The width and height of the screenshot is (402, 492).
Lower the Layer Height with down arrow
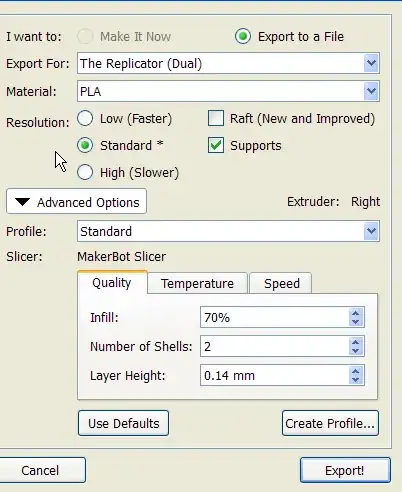[355, 380]
